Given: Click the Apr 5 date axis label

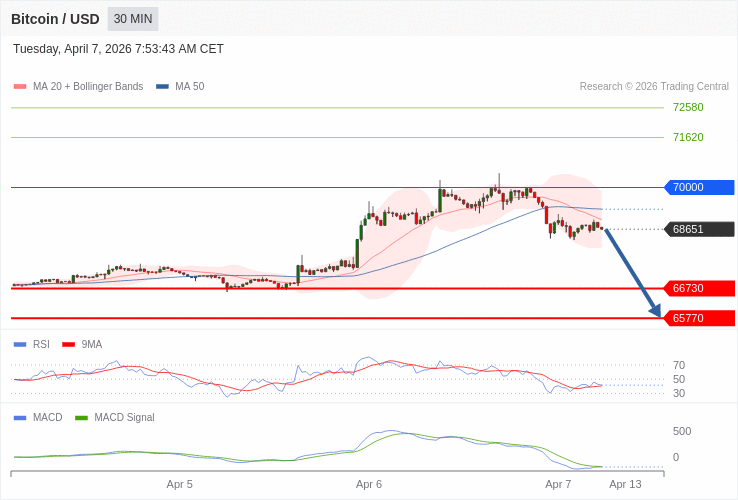Looking at the screenshot, I should tap(180, 484).
